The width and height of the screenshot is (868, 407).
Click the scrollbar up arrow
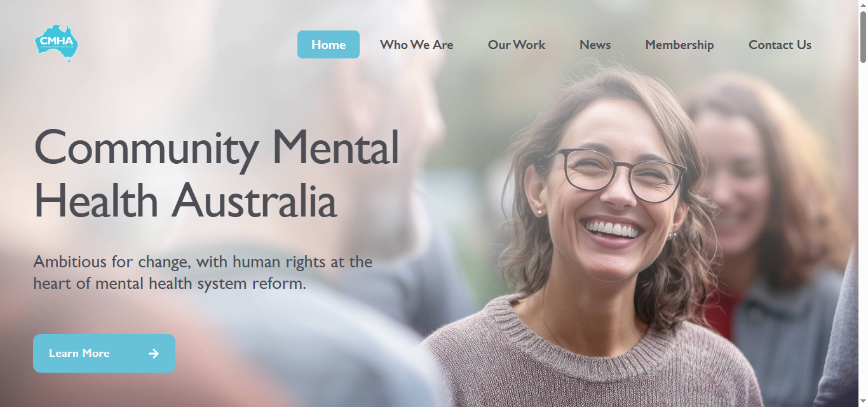(863, 4)
